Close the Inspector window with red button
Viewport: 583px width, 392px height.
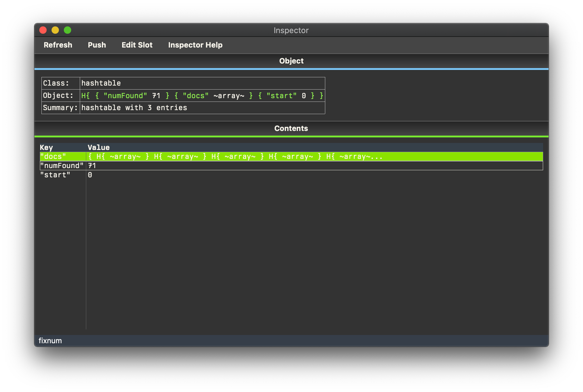point(43,30)
